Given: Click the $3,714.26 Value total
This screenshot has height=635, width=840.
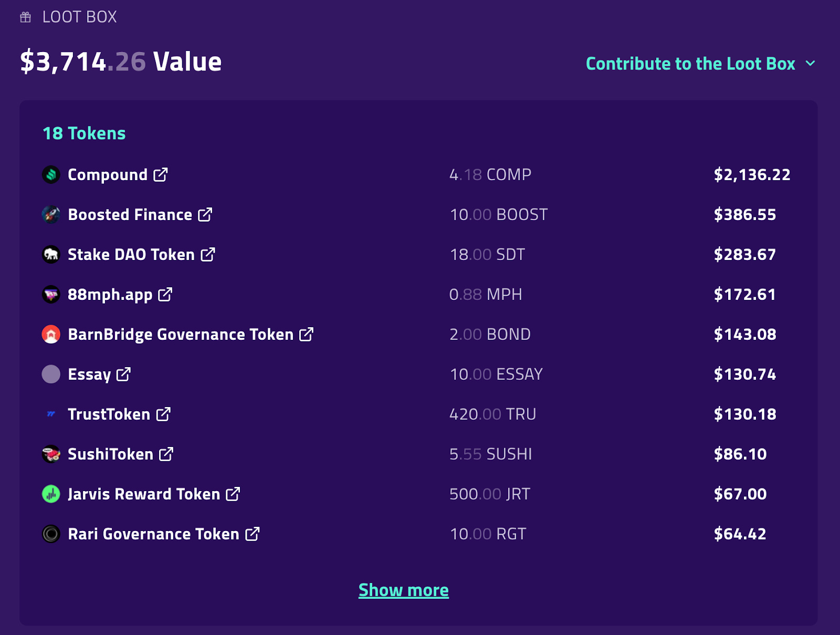Looking at the screenshot, I should pos(121,61).
